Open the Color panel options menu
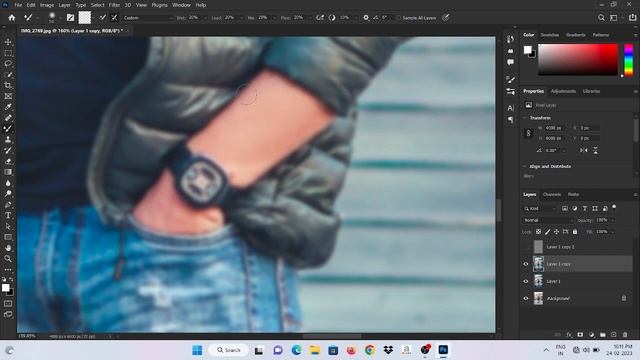Image resolution: width=640 pixels, height=360 pixels. [x=636, y=35]
